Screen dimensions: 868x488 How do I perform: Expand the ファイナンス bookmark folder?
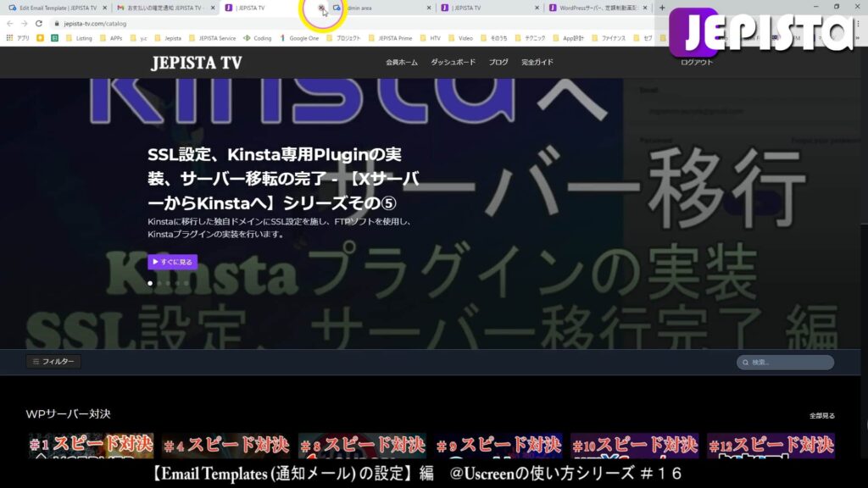pyautogui.click(x=609, y=38)
